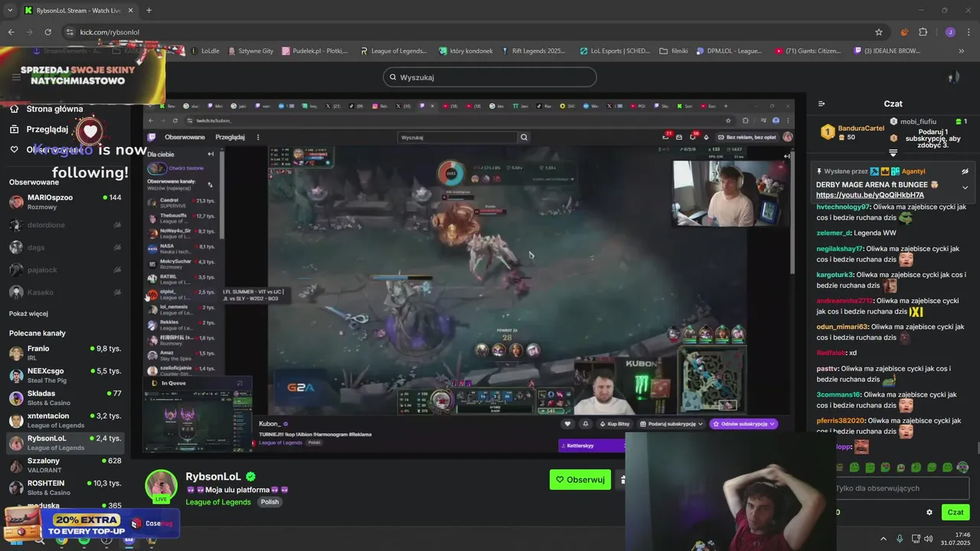This screenshot has height=551, width=980.
Task: Click the green Czat send button
Action: (955, 513)
